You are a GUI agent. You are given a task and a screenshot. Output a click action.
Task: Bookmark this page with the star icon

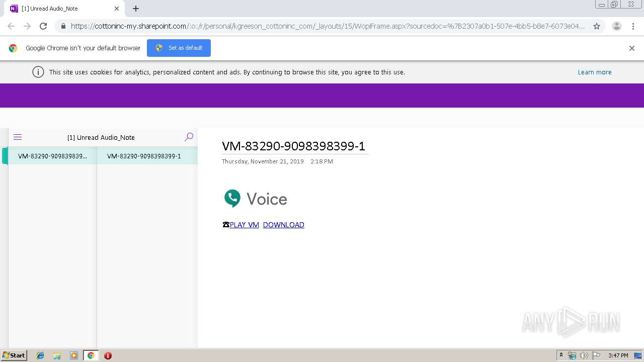pyautogui.click(x=597, y=26)
